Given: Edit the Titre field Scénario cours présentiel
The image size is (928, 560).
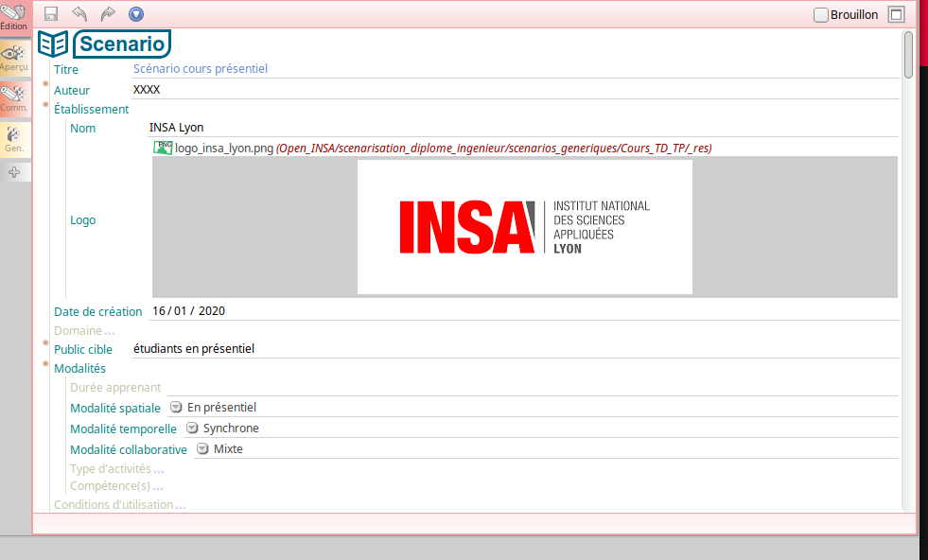Looking at the screenshot, I should (516, 69).
